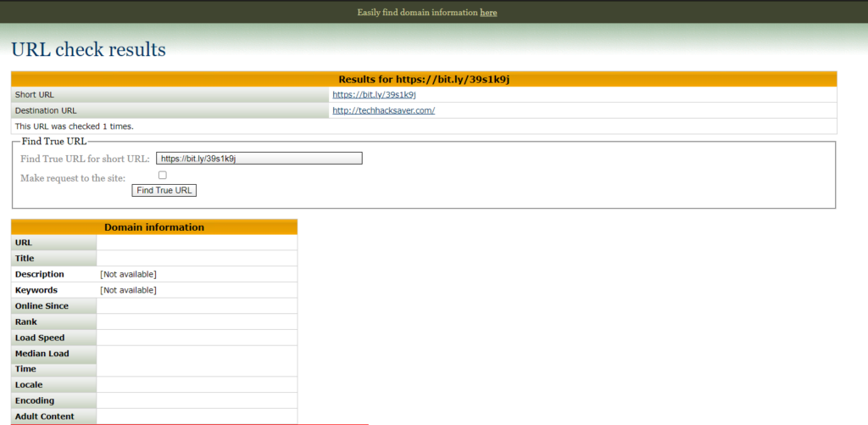
Task: Select the 'Keywords' row label
Action: [36, 290]
